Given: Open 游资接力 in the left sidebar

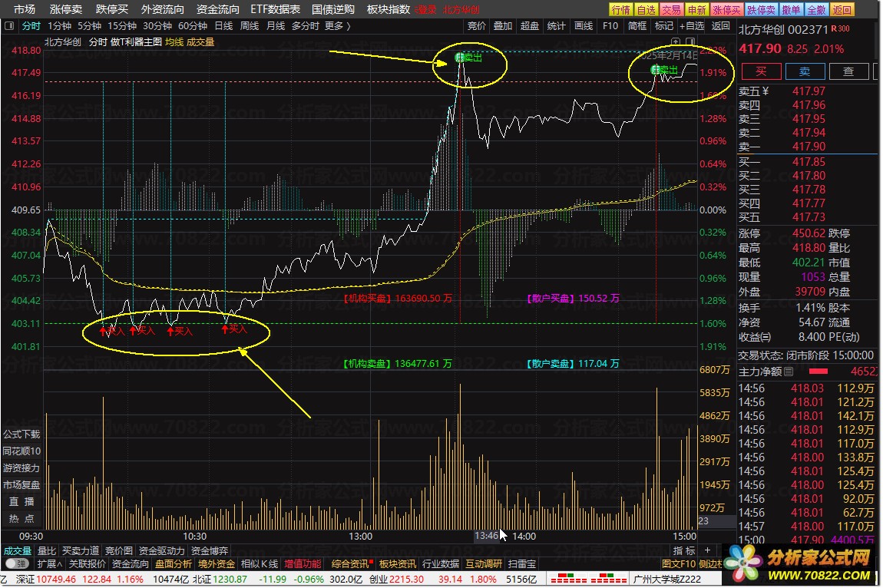Looking at the screenshot, I should 21,468.
